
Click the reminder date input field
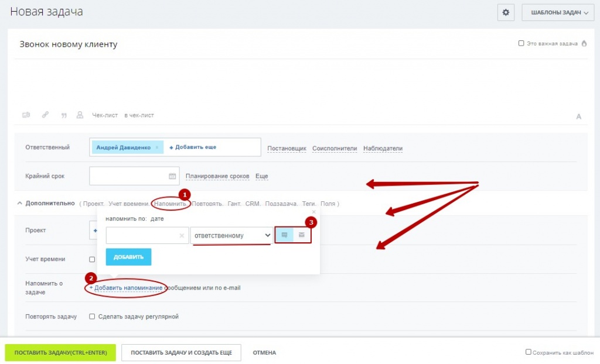point(147,235)
